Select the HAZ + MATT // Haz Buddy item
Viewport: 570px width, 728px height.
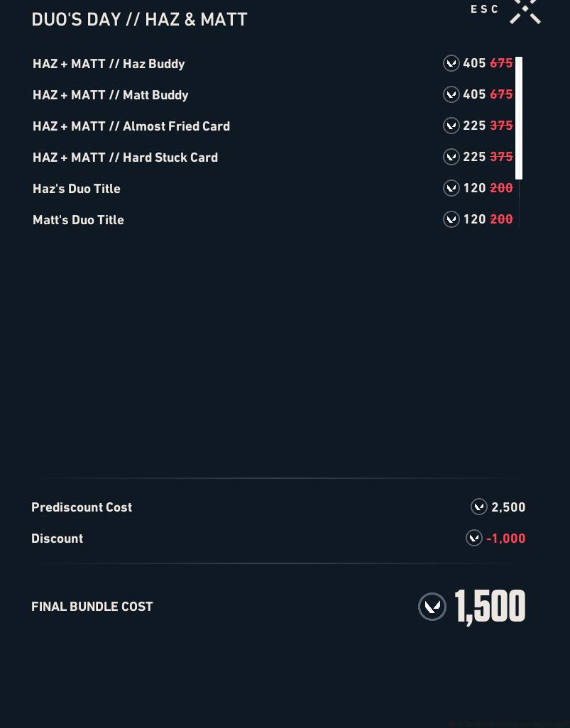pyautogui.click(x=109, y=64)
